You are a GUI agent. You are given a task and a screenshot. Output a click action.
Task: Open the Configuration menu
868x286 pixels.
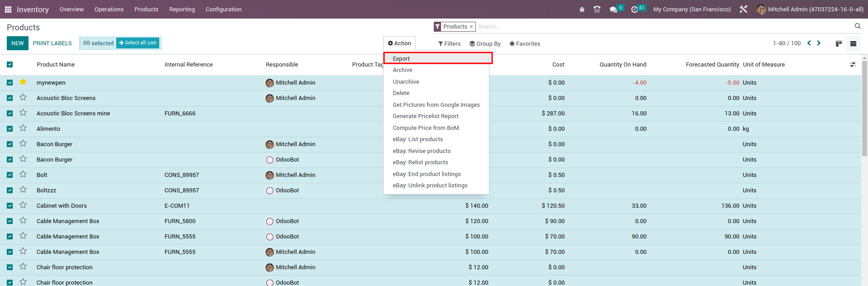point(223,9)
